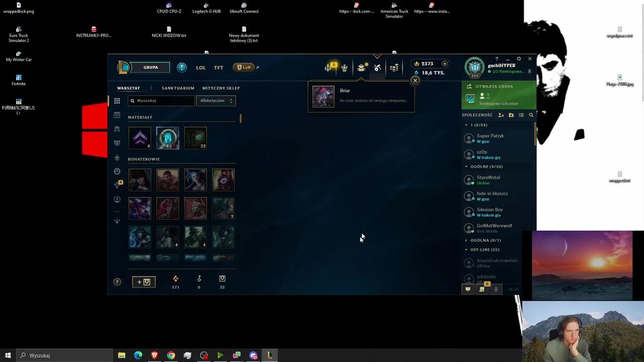Open chat with friend StaryWstal
This screenshot has width=644, height=362.
tap(498, 180)
